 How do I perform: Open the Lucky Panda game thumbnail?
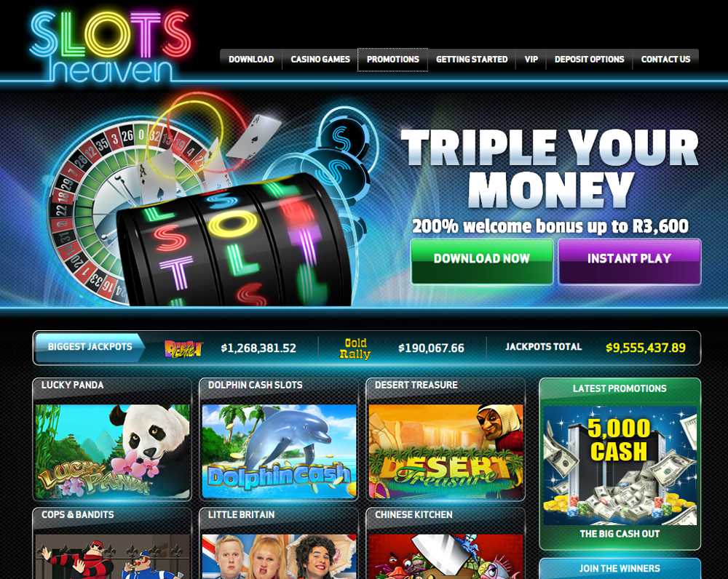(112, 452)
